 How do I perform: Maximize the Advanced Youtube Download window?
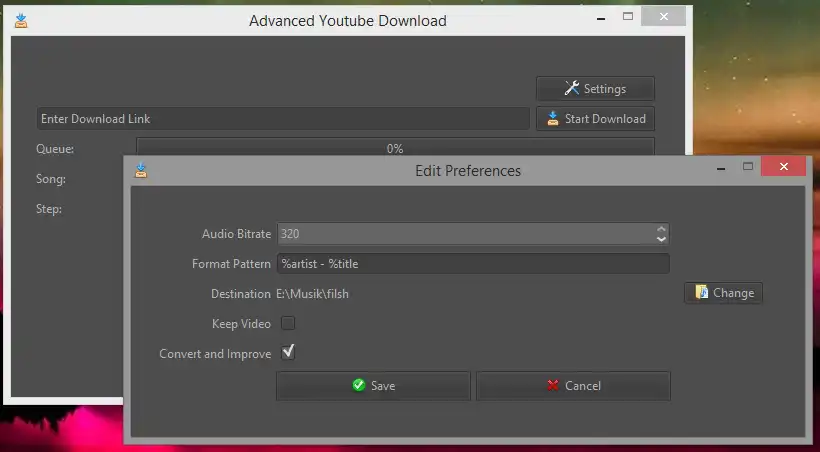pyautogui.click(x=628, y=17)
